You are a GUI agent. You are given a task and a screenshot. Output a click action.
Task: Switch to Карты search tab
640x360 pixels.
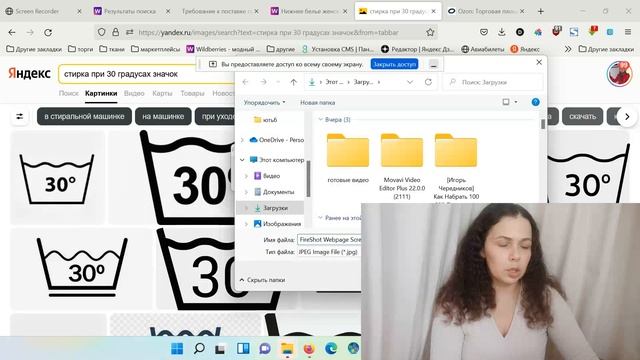162,93
